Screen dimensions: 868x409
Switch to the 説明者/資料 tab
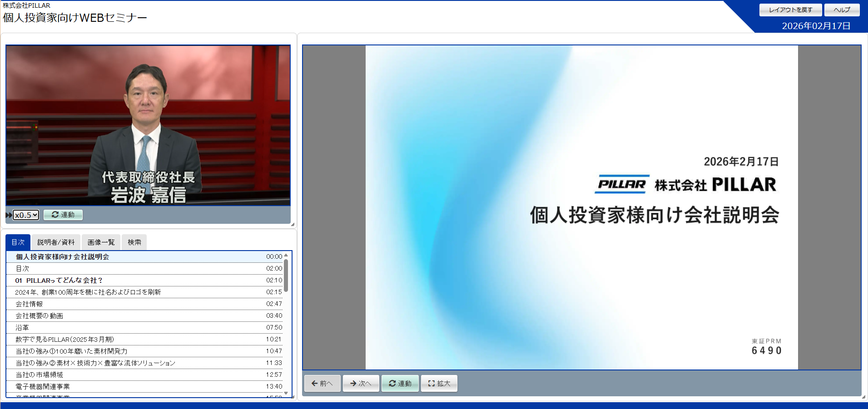pyautogui.click(x=56, y=242)
